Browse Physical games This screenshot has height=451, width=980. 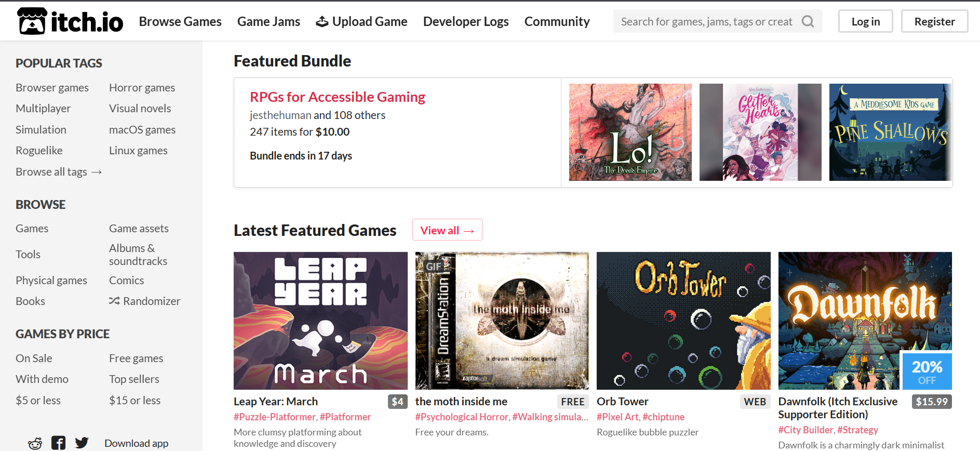coord(51,281)
